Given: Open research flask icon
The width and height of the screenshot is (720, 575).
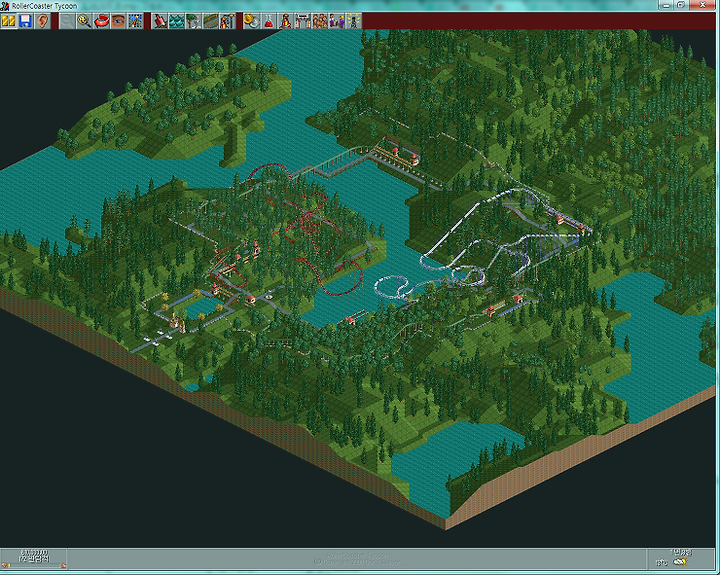Looking at the screenshot, I should click(x=268, y=21).
